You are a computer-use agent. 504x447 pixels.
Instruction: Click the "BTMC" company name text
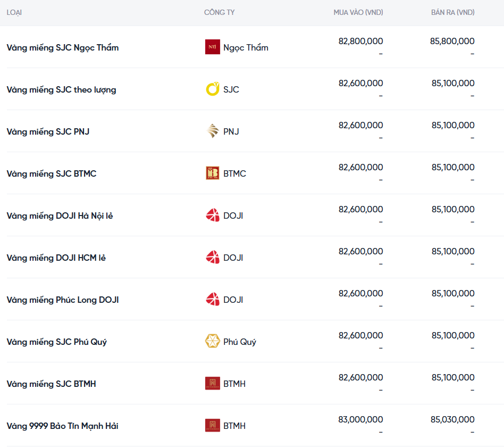234,174
